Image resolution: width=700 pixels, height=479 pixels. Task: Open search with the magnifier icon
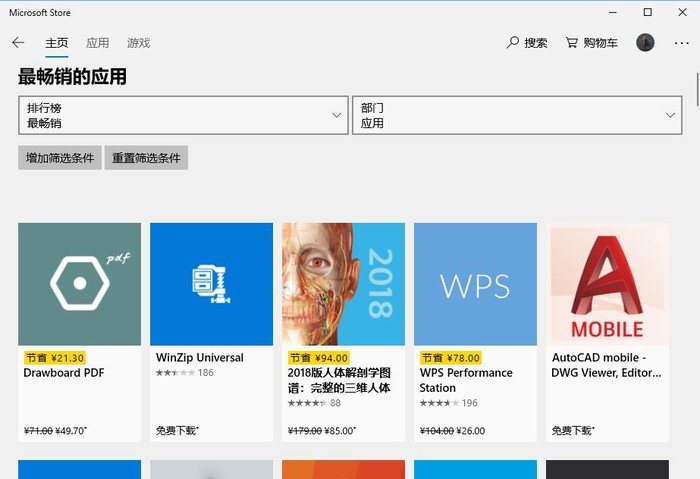[x=514, y=43]
